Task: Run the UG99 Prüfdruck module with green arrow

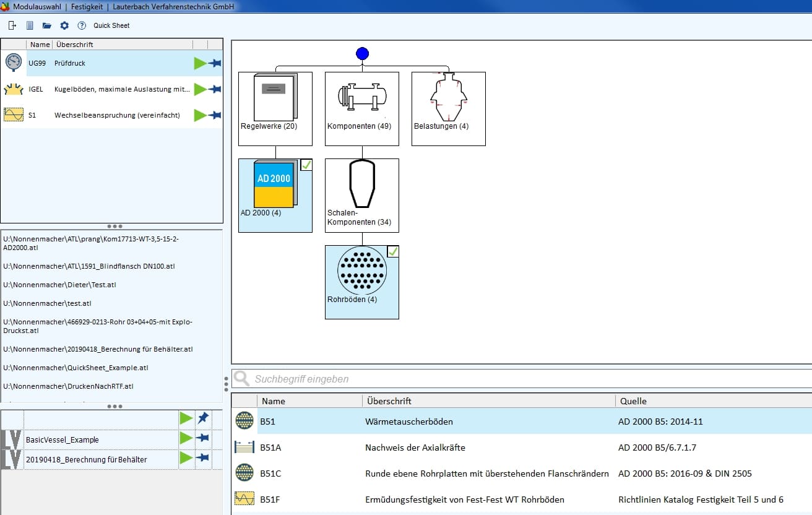Action: pyautogui.click(x=200, y=63)
